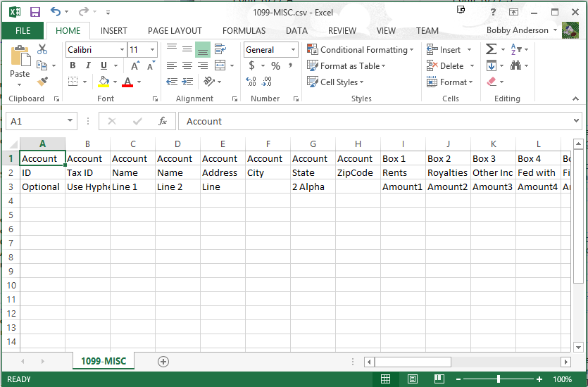Toggle the Bottom Align button
This screenshot has width=588, height=387.
(x=203, y=49)
